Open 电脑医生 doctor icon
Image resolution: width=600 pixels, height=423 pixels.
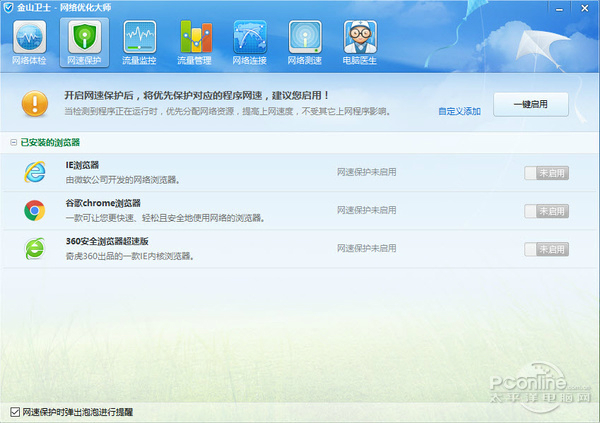pos(360,38)
